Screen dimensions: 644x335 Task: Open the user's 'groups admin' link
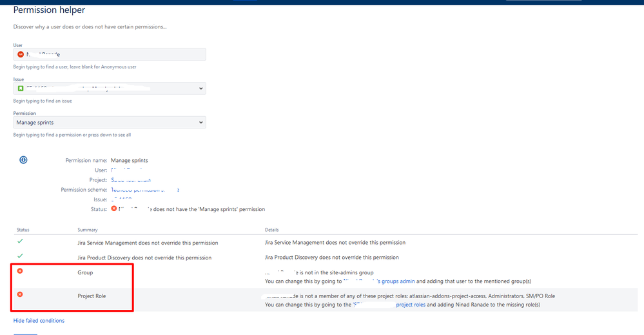click(379, 281)
